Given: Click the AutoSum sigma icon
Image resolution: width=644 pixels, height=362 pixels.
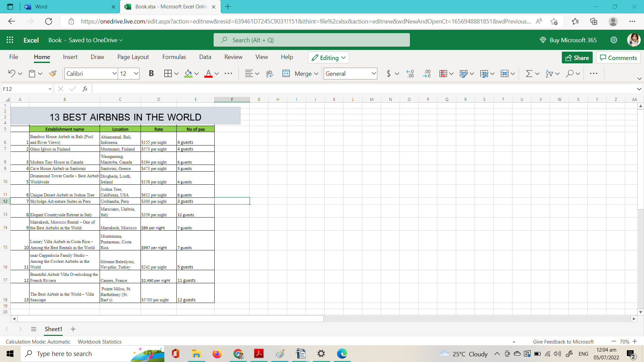Looking at the screenshot, I should click(529, 73).
